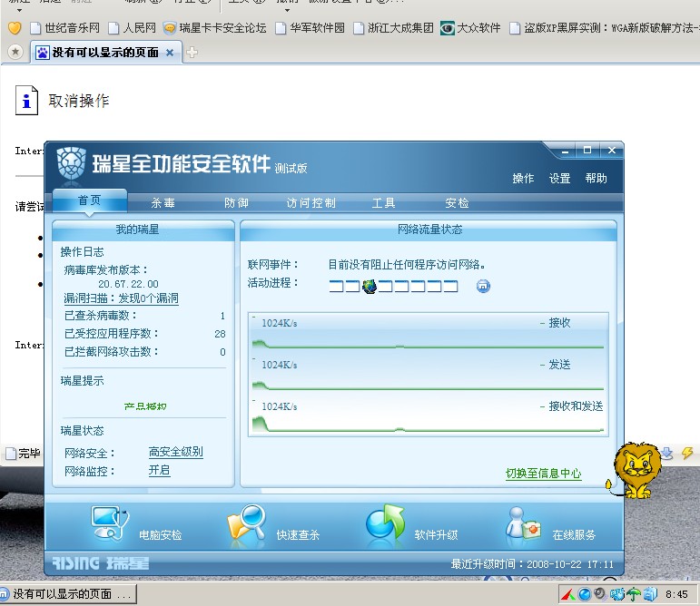
Task: Open the 访问控制 access control tab
Action: (311, 203)
